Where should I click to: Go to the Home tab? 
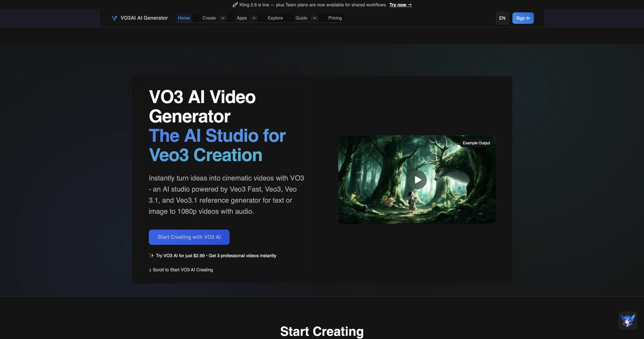pos(184,18)
